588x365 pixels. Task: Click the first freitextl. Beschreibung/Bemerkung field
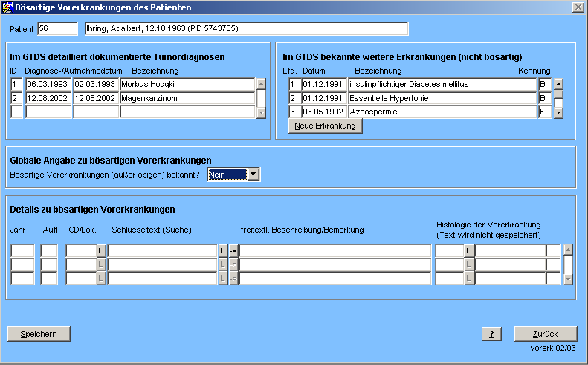tap(335, 251)
